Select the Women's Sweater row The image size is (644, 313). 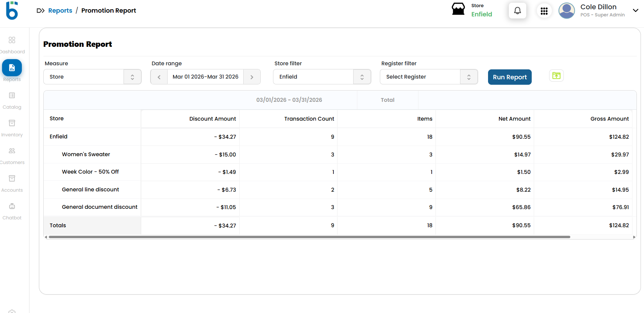point(338,154)
